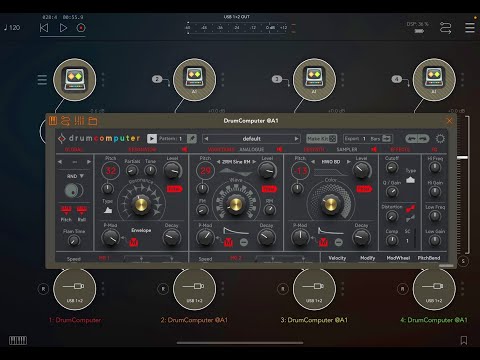Click the Resonator Type shape icon
480x360 pixels.
pyautogui.click(x=108, y=210)
